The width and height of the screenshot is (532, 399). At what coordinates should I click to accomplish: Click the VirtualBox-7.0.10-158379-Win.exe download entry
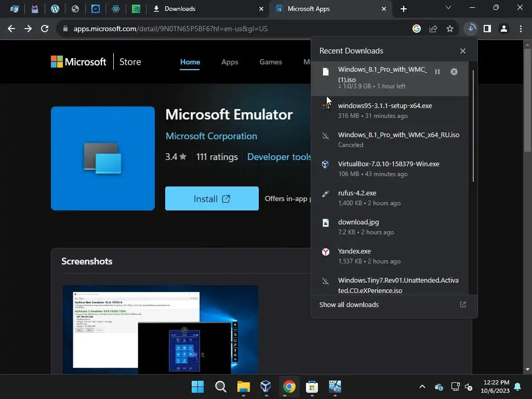coord(390,169)
